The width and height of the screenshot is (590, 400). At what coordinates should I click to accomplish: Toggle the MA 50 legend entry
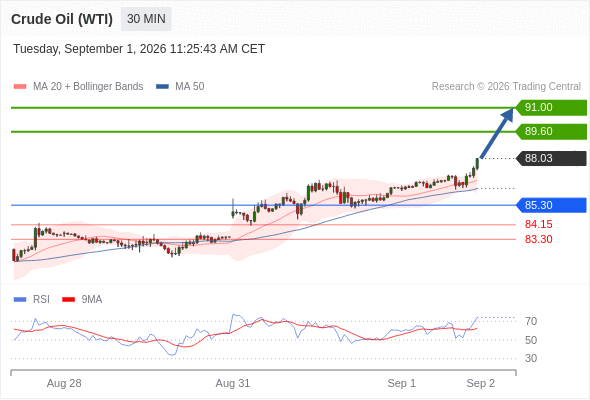pos(180,87)
